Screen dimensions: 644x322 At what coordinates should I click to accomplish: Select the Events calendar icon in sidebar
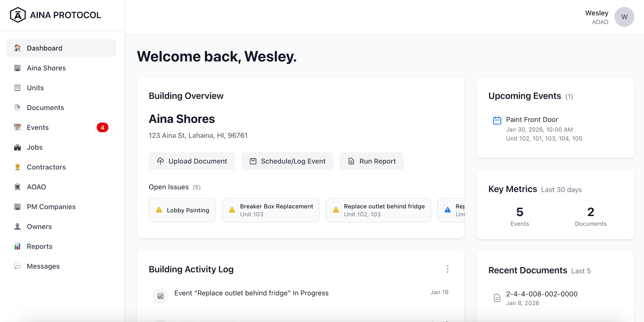(x=17, y=127)
